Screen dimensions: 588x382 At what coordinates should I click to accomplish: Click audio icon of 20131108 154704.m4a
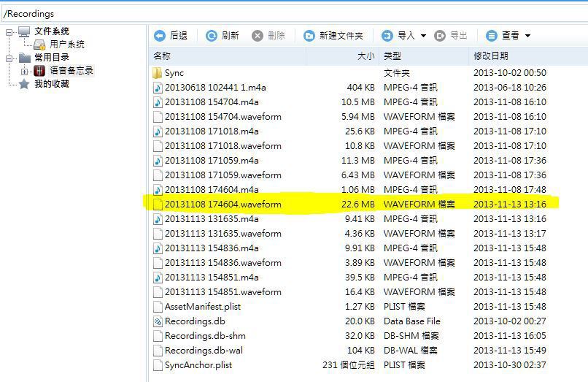click(158, 102)
